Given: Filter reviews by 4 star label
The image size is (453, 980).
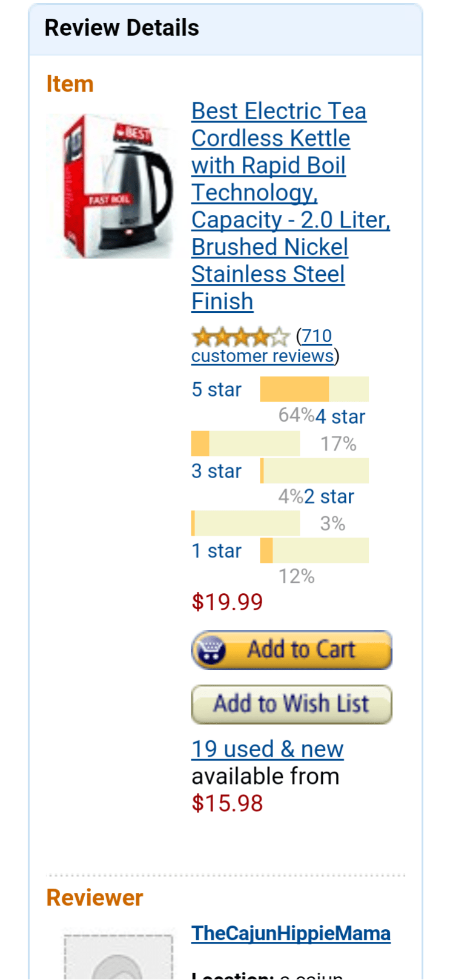Looking at the screenshot, I should click(340, 416).
